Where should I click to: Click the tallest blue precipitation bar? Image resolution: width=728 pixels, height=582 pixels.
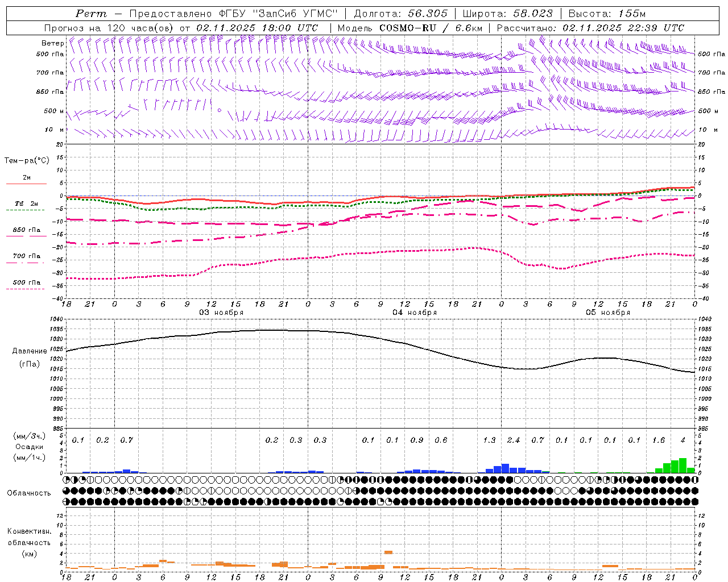coord(505,468)
